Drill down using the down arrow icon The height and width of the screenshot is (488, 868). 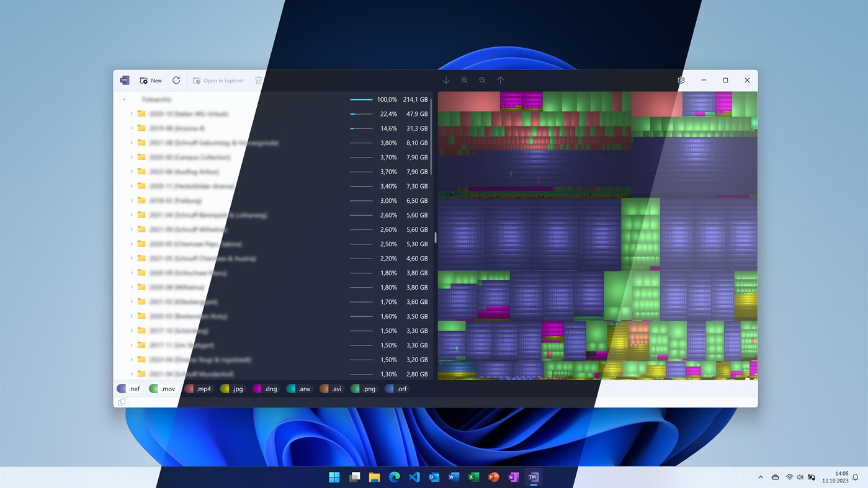(x=446, y=80)
